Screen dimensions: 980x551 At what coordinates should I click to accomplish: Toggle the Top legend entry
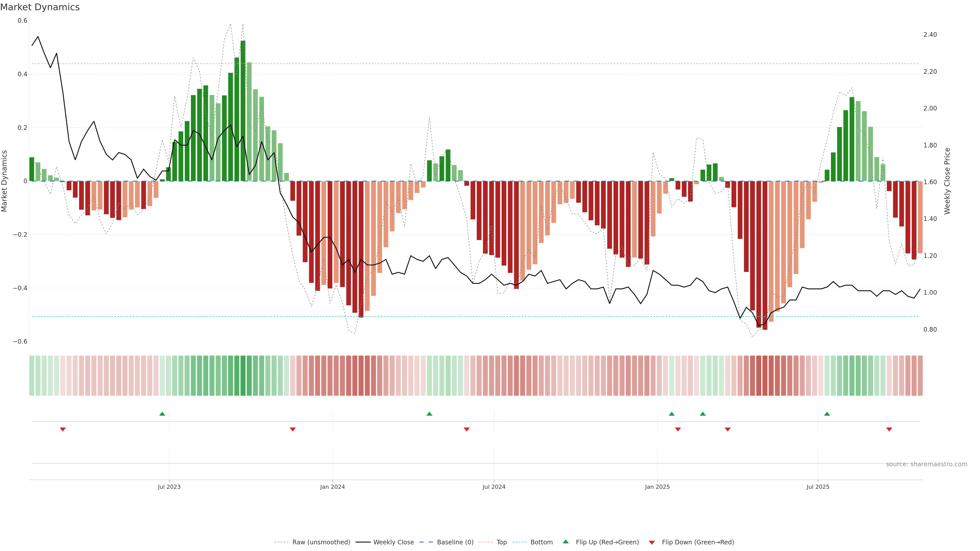tap(501, 542)
